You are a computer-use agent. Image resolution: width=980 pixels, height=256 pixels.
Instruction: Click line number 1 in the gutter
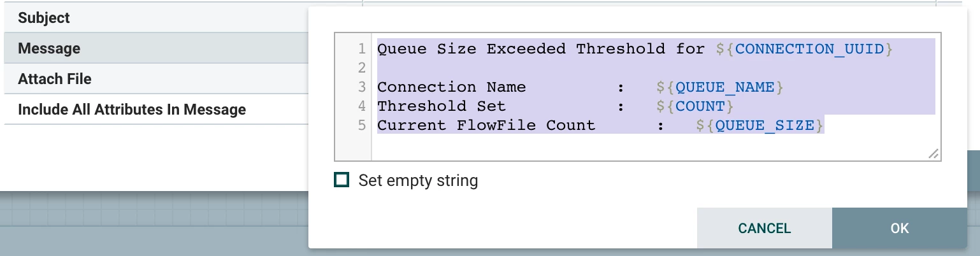click(x=362, y=48)
